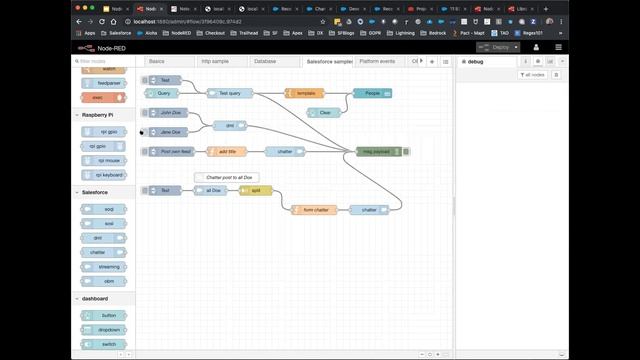Viewport: 640px width, 360px height.
Task: Open a new browser tab
Action: coord(546,9)
